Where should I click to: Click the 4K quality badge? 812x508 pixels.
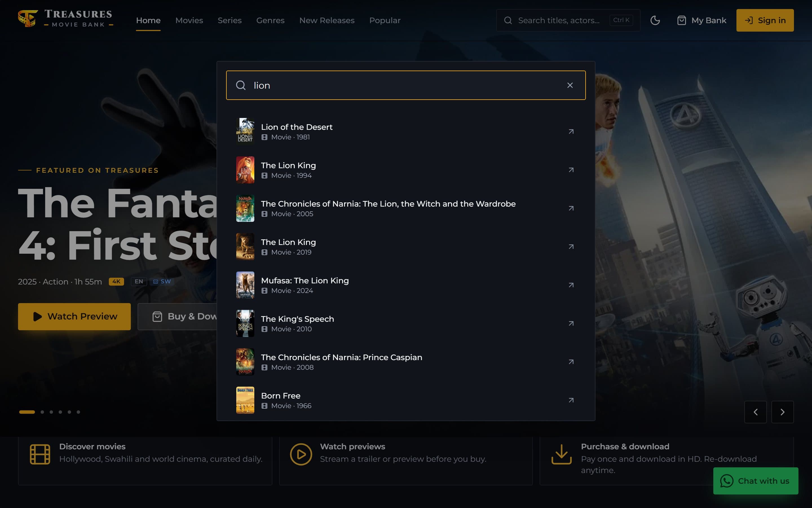(x=116, y=282)
